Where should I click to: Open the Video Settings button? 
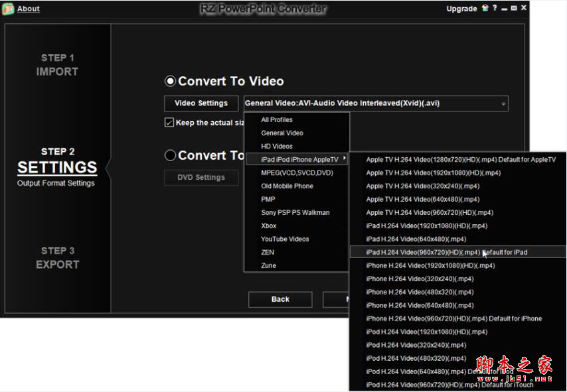tap(201, 103)
